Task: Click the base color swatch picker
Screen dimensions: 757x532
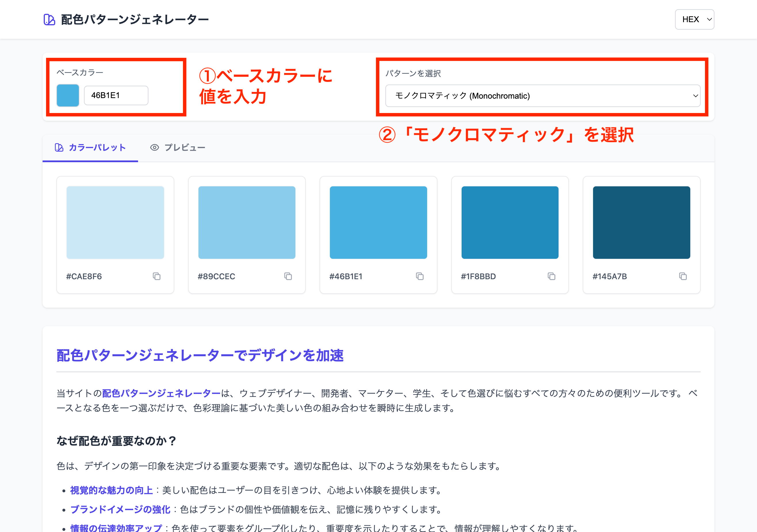Action: (68, 95)
